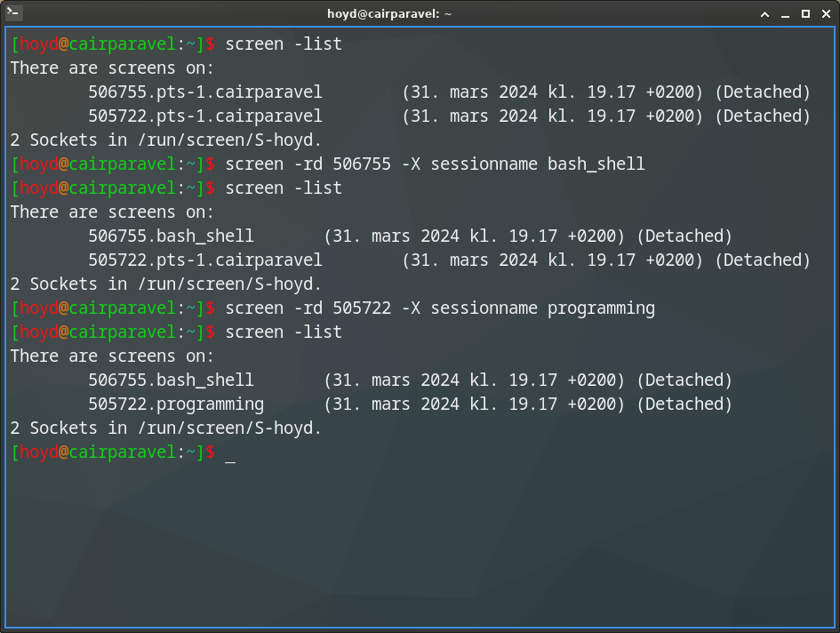Select the 505722.pts-1.cairparavel session entry

(205, 116)
